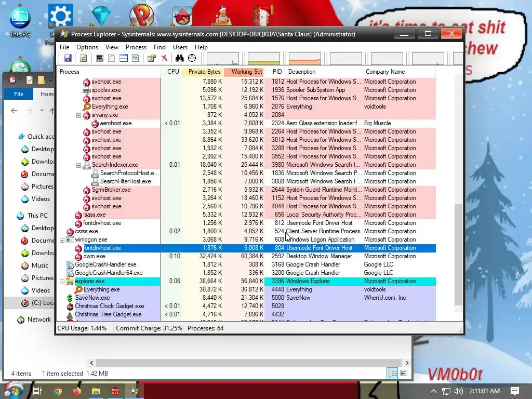Toggle the Show Process Tree toolbar icon
532x399 pixels.
pyautogui.click(x=111, y=58)
